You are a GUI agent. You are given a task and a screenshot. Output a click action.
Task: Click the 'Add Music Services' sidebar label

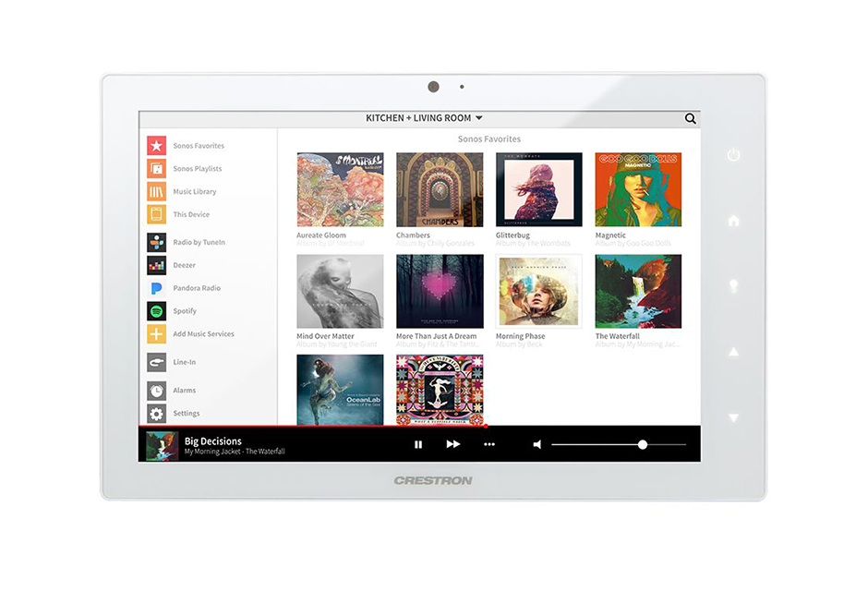pos(203,333)
